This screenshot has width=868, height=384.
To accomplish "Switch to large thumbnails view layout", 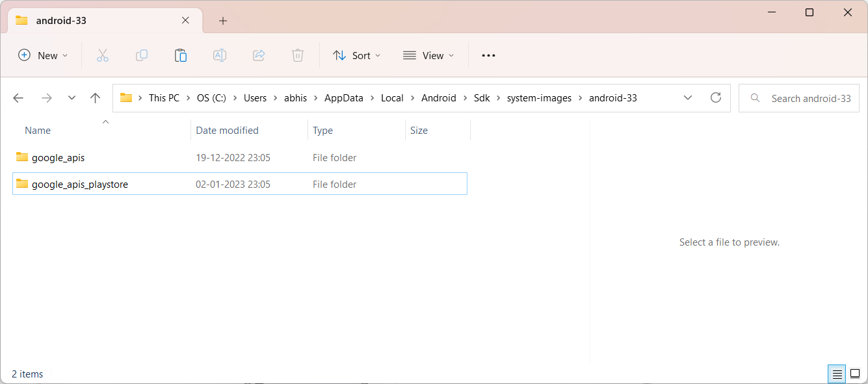I will click(x=855, y=374).
